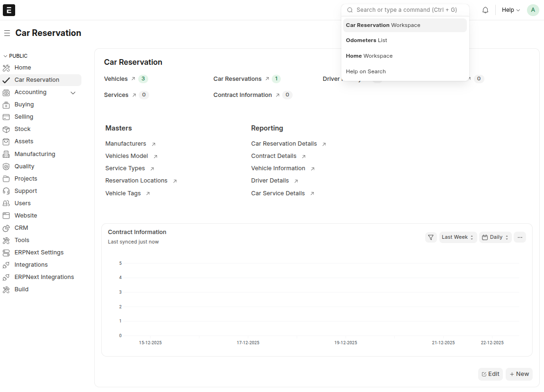Select Home Workspace search result
The height and width of the screenshot is (392, 544).
point(405,56)
